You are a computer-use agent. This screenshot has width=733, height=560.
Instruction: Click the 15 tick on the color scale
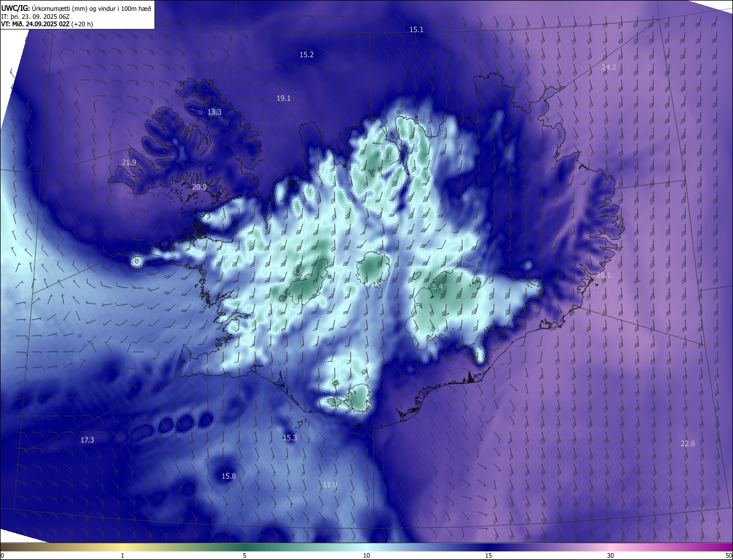pos(488,555)
